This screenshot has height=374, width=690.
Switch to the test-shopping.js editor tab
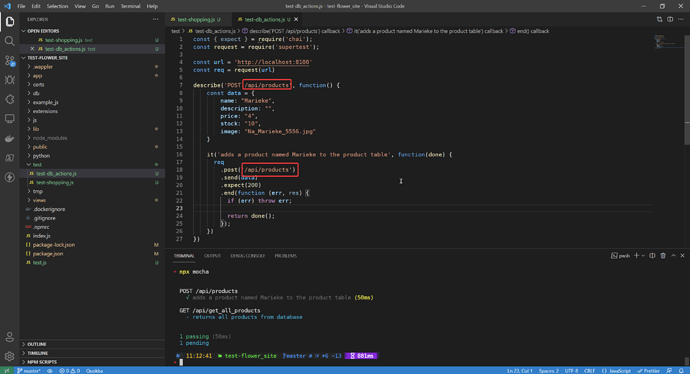click(196, 19)
